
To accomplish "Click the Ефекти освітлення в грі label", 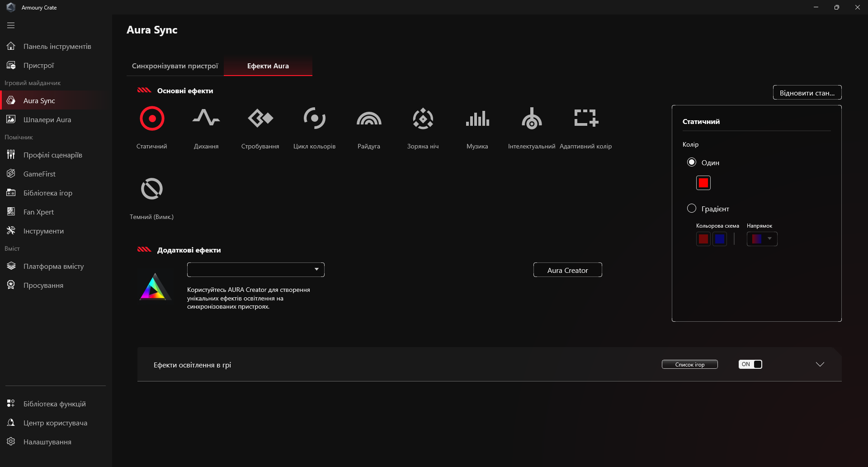I will [192, 365].
